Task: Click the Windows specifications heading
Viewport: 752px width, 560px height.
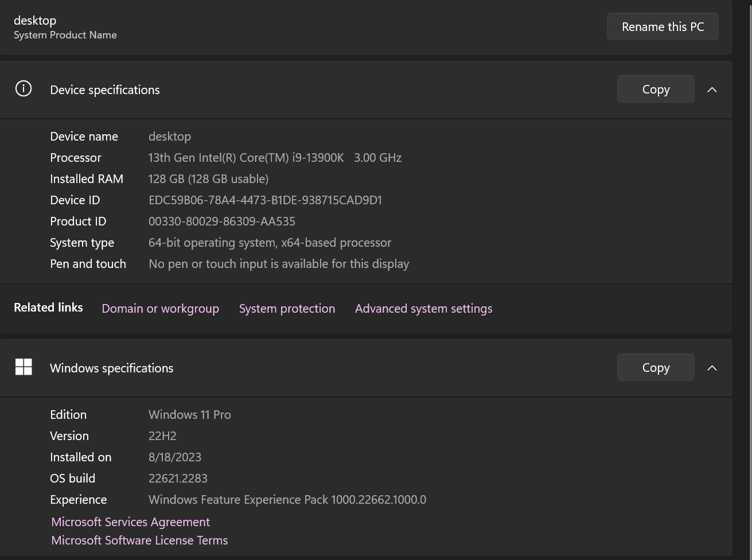Action: (112, 368)
